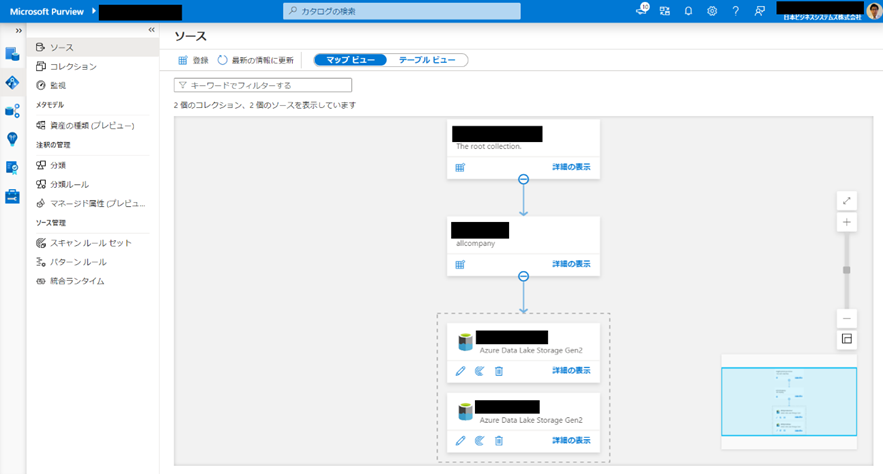Click 詳細の表示 on first Data Lake source

tap(571, 370)
